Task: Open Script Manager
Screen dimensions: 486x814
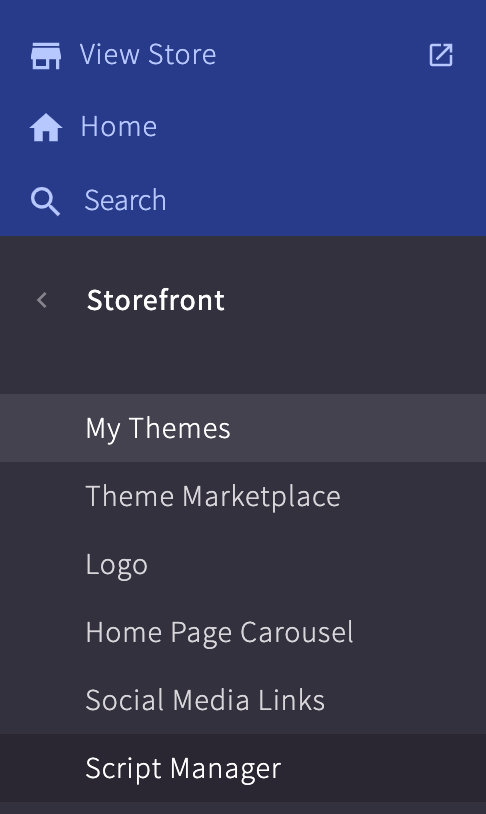Action: click(x=183, y=769)
